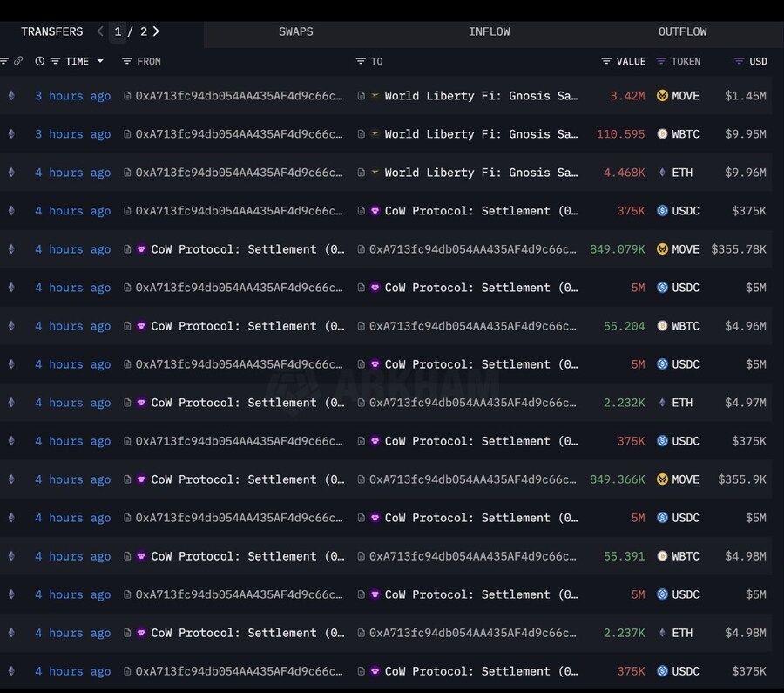Open World Liberty Fi recipient of 3.42M MOVE

coord(481,96)
